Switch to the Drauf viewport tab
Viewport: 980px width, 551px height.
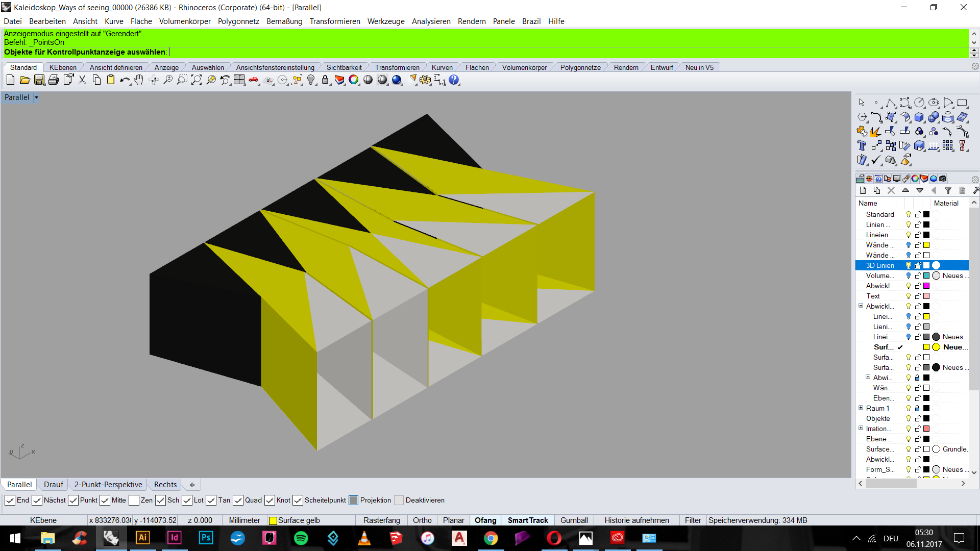click(54, 485)
